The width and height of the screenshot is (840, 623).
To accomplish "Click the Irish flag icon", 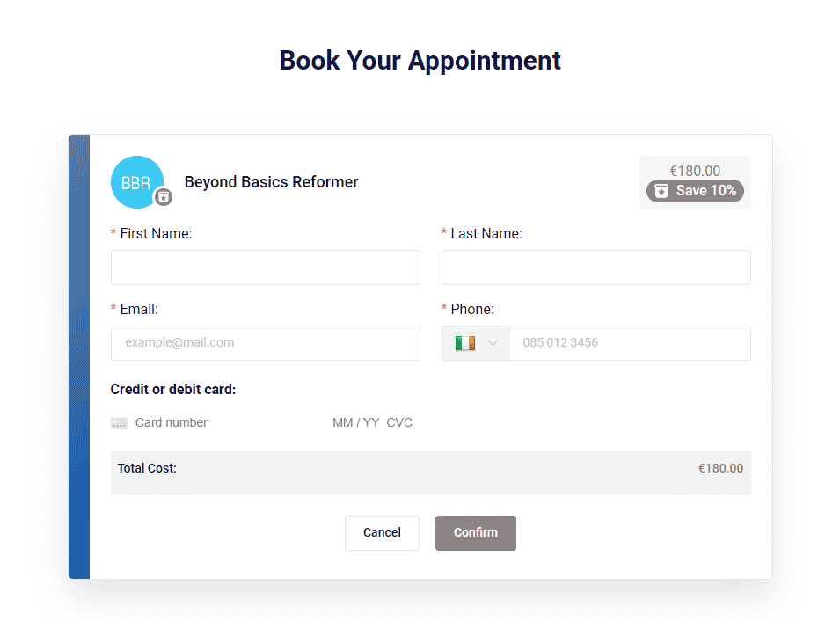I will point(465,343).
